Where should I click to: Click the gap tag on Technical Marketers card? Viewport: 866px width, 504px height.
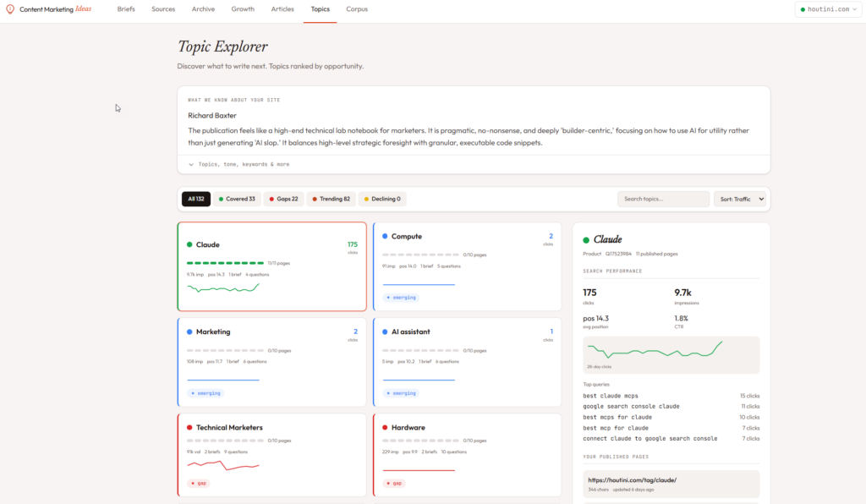(x=200, y=484)
